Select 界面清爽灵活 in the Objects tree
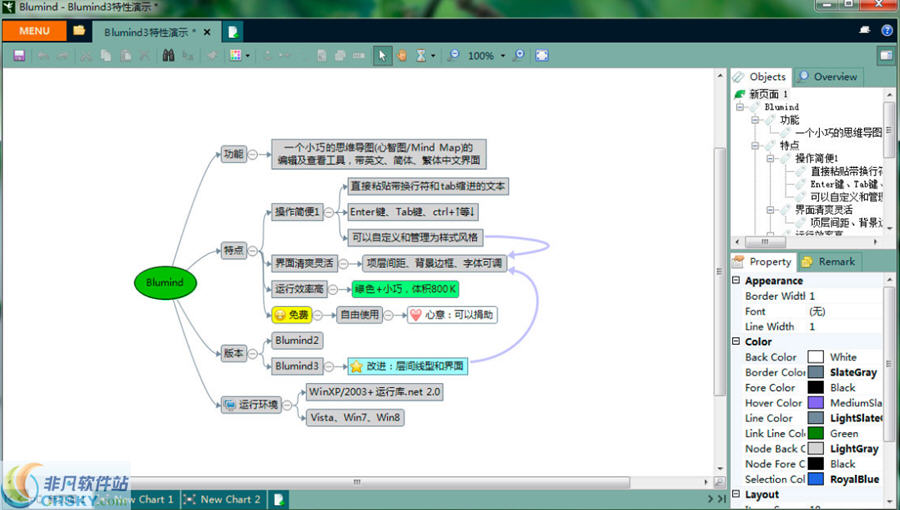 tap(823, 210)
